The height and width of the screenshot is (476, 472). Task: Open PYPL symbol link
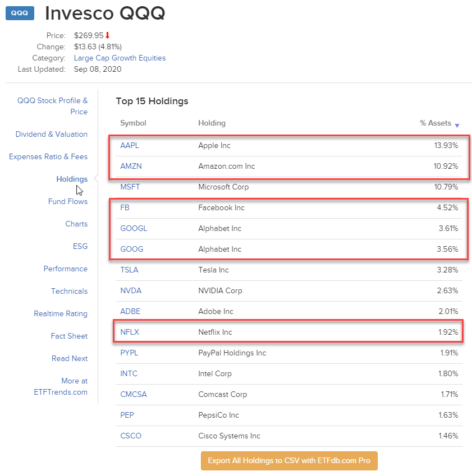(129, 353)
